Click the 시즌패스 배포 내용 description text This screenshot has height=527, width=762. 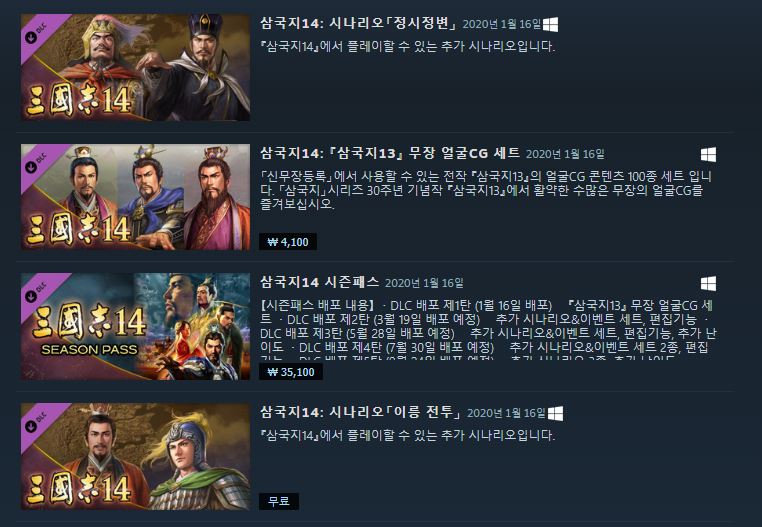click(x=488, y=330)
